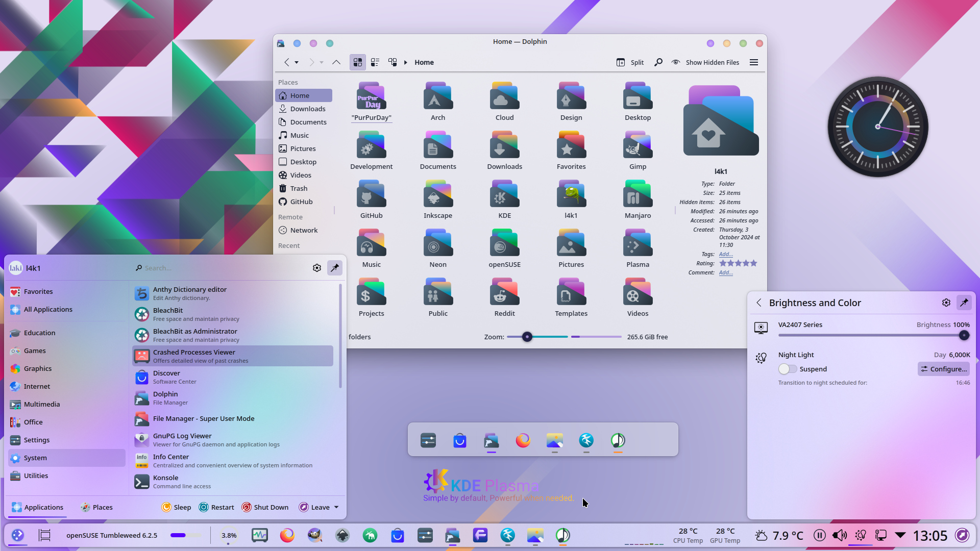Click the Add tags link
Screen dimensions: 980x551
(x=726, y=254)
